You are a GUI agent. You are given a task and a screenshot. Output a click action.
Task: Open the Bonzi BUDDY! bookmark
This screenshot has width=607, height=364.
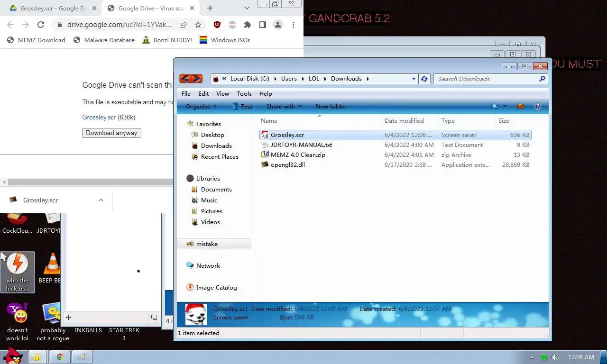pos(167,40)
